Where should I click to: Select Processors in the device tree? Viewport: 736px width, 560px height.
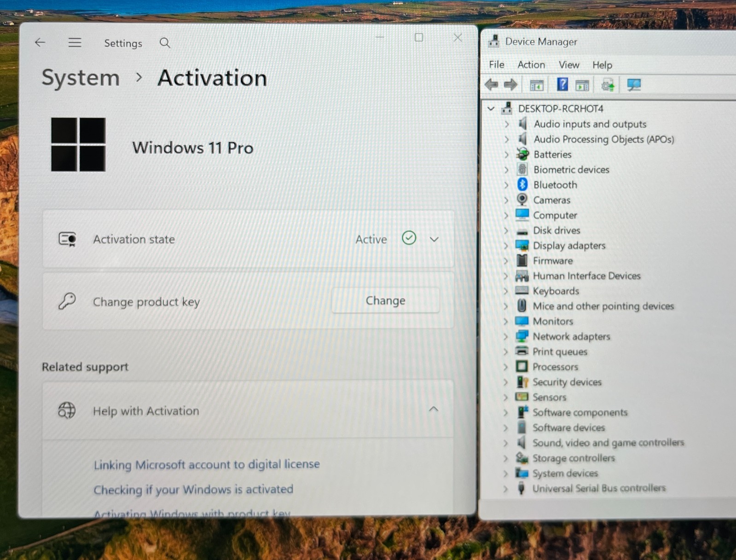(555, 367)
